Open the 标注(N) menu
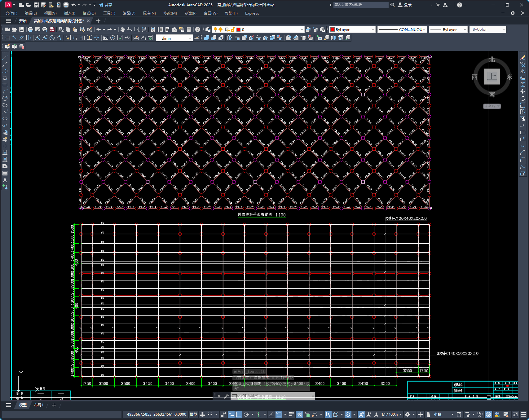529x420 pixels. coord(149,13)
